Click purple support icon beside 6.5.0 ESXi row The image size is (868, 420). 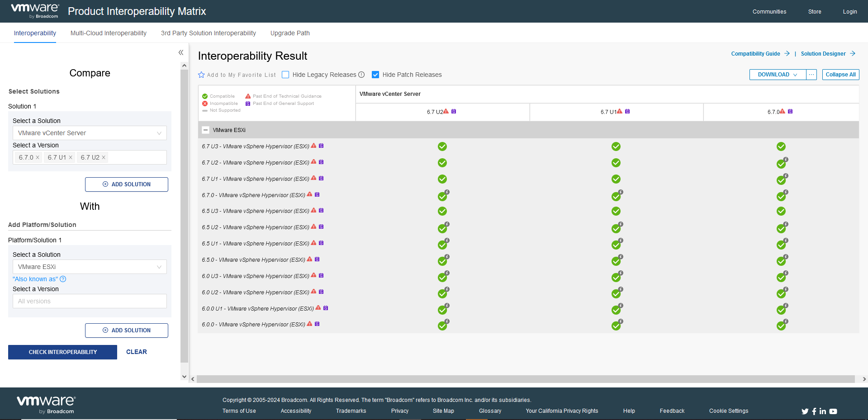pos(317,259)
